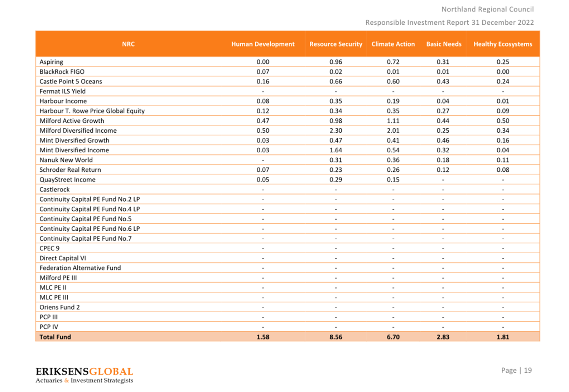Click Continuity Capital PE Fund No.2 LP

click(x=90, y=199)
